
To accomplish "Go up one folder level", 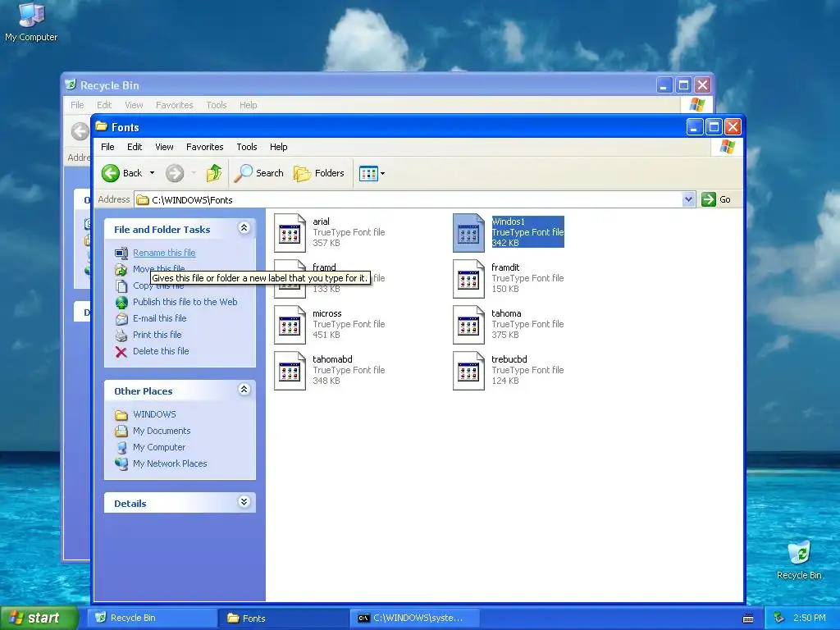I will point(214,173).
